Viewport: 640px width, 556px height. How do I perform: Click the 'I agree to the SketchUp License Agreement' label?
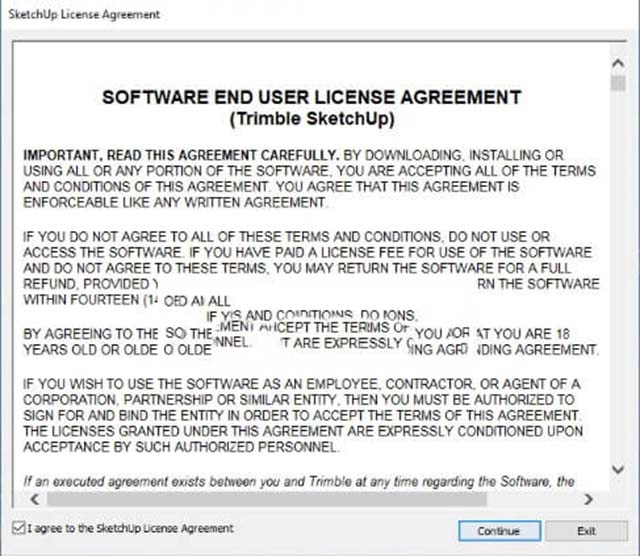point(132,528)
